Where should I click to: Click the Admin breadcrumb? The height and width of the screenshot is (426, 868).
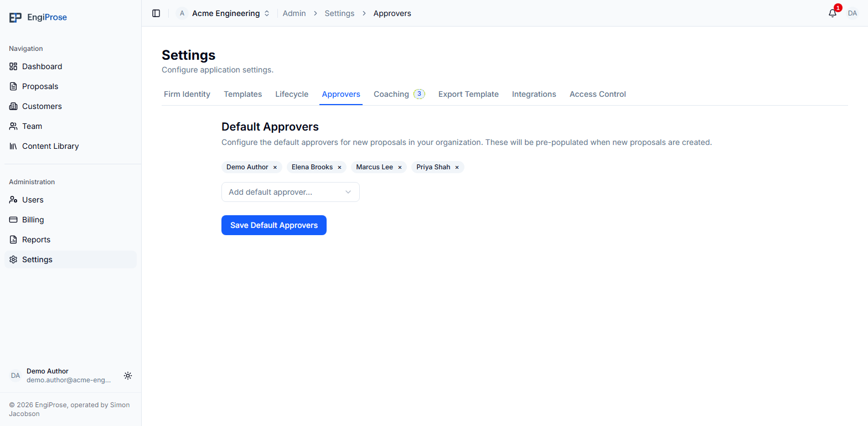pos(294,13)
